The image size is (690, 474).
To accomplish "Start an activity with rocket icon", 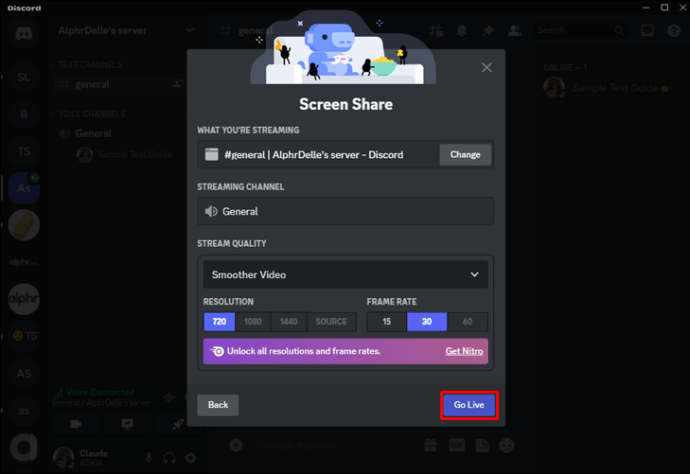I will click(x=178, y=424).
